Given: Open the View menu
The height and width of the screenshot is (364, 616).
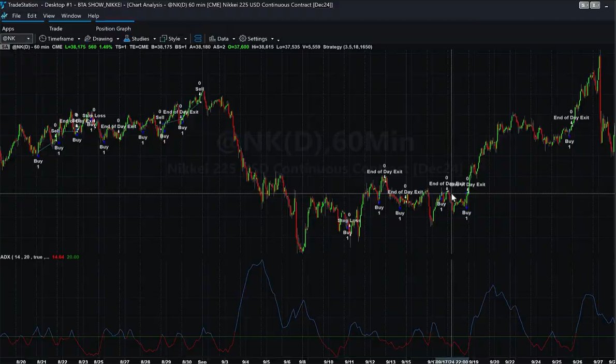Looking at the screenshot, I should [x=49, y=16].
